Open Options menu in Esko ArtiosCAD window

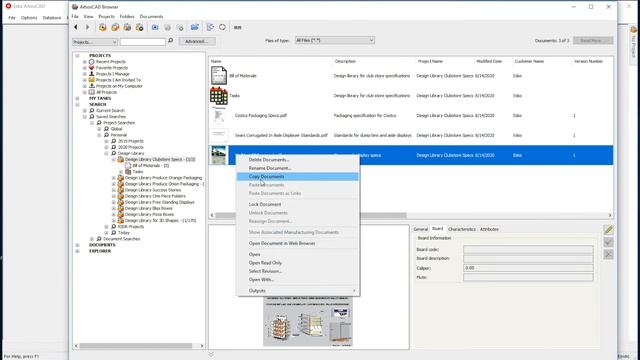[x=29, y=18]
